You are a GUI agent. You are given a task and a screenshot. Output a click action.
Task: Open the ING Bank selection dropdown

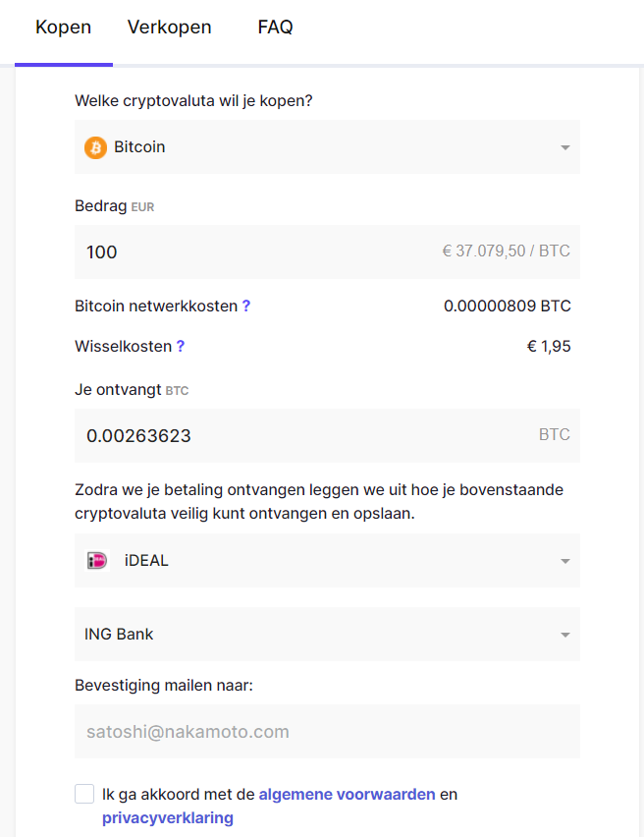(327, 634)
